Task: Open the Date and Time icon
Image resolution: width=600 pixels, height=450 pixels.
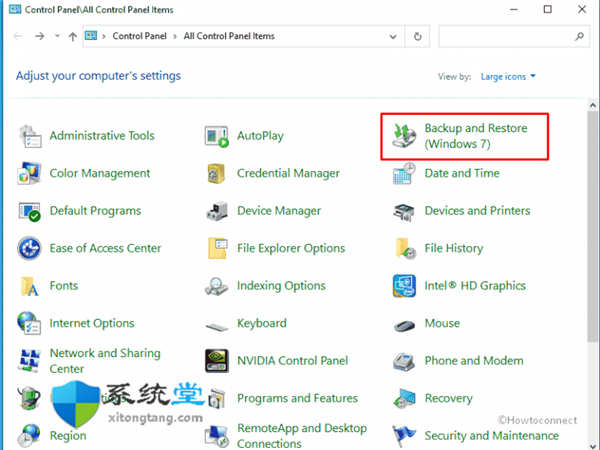Action: tap(404, 173)
